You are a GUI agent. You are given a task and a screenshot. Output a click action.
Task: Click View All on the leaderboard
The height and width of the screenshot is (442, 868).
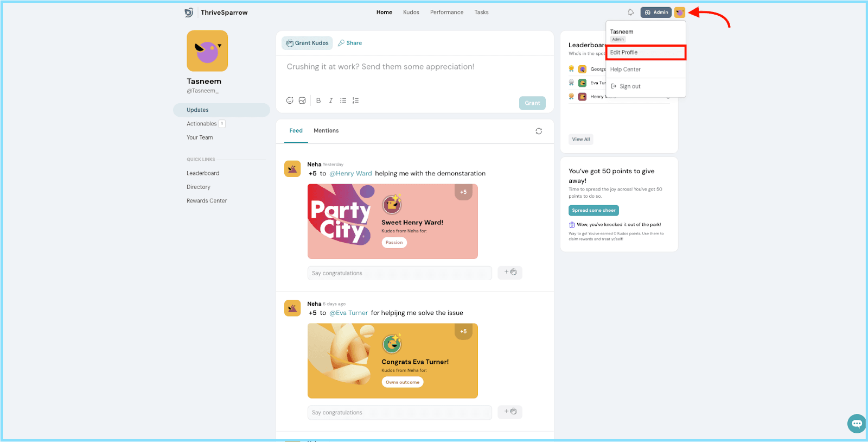pos(580,140)
